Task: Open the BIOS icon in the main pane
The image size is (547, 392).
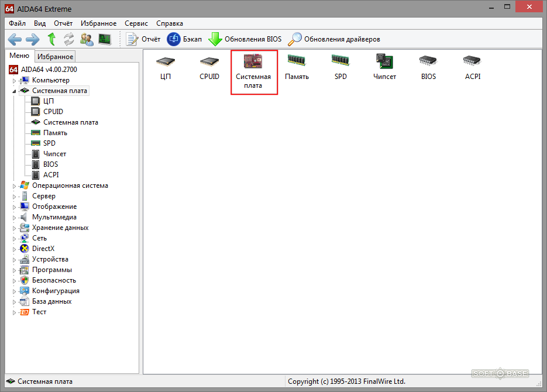Action: pyautogui.click(x=428, y=68)
